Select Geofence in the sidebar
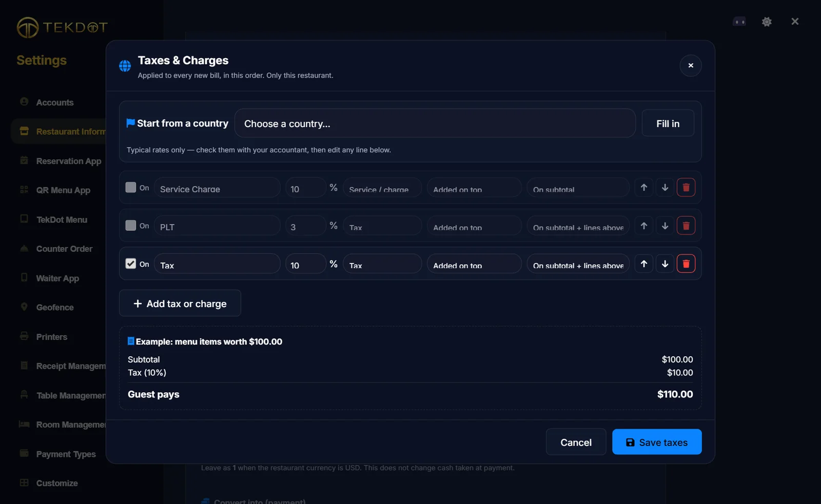Image resolution: width=821 pixels, height=504 pixels. (x=55, y=308)
